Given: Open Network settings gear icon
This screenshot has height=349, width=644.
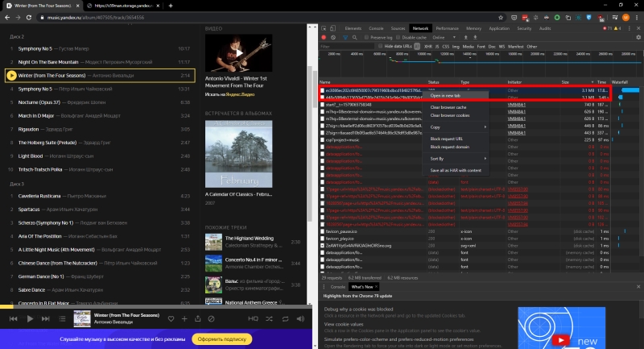Looking at the screenshot, I should pyautogui.click(x=638, y=37).
